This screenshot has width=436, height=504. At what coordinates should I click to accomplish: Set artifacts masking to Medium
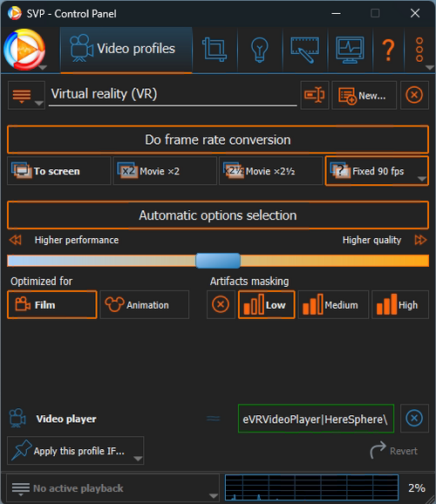[x=333, y=304]
